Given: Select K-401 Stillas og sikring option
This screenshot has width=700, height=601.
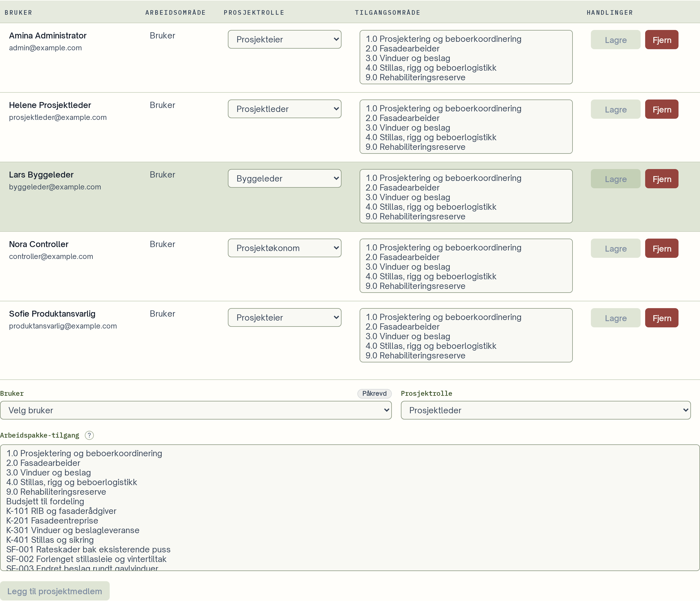Looking at the screenshot, I should pos(350,540).
